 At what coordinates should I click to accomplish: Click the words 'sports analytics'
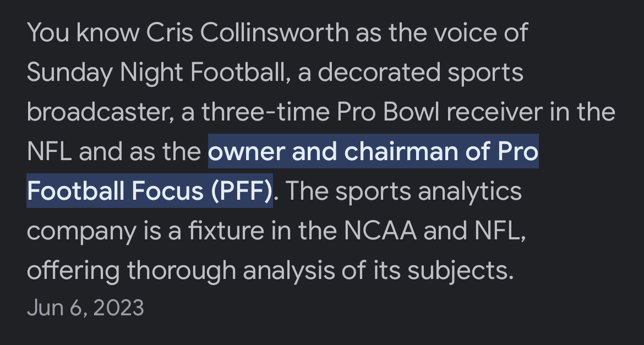(x=428, y=192)
